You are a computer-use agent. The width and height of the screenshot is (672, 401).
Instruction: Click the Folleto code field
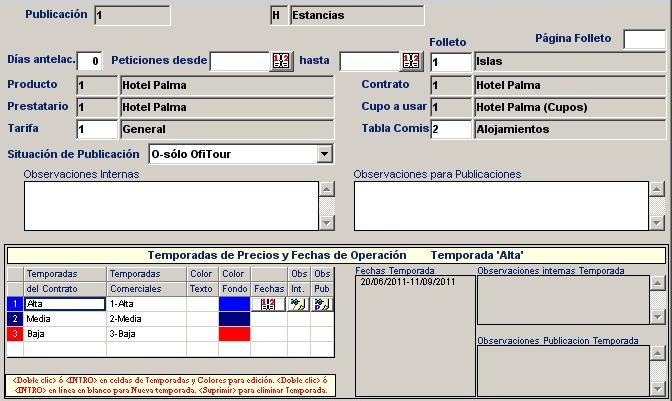pyautogui.click(x=451, y=62)
